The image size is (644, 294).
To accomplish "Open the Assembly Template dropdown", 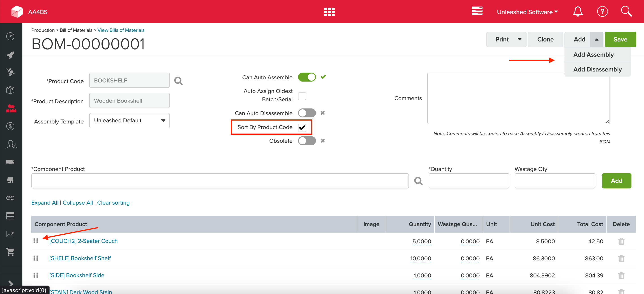I will pyautogui.click(x=130, y=121).
